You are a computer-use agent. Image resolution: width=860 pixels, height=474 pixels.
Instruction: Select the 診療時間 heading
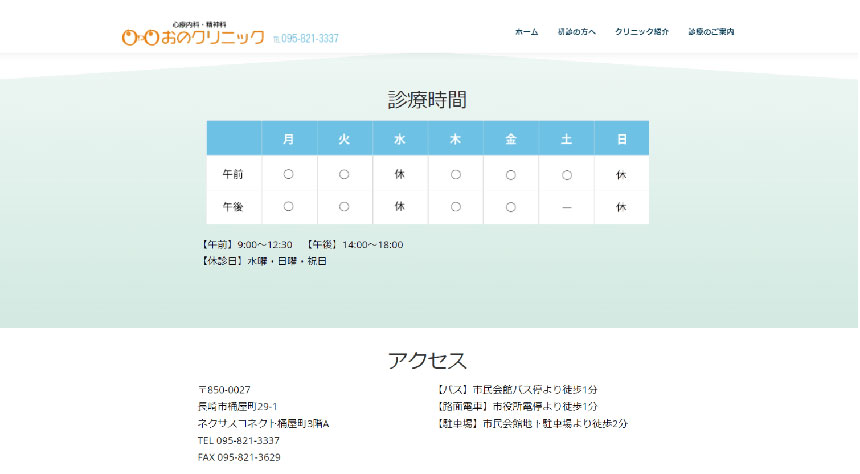427,100
